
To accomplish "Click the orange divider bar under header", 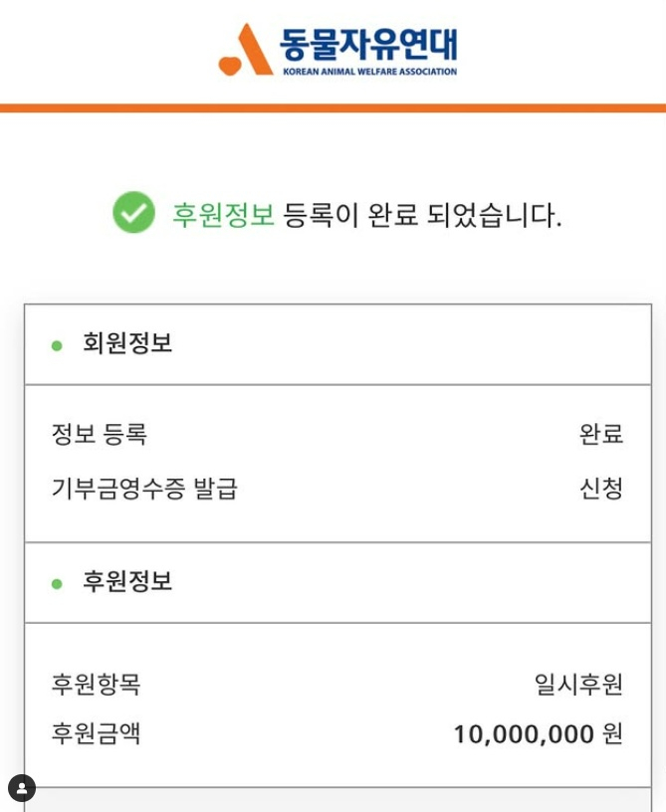I will click(333, 107).
